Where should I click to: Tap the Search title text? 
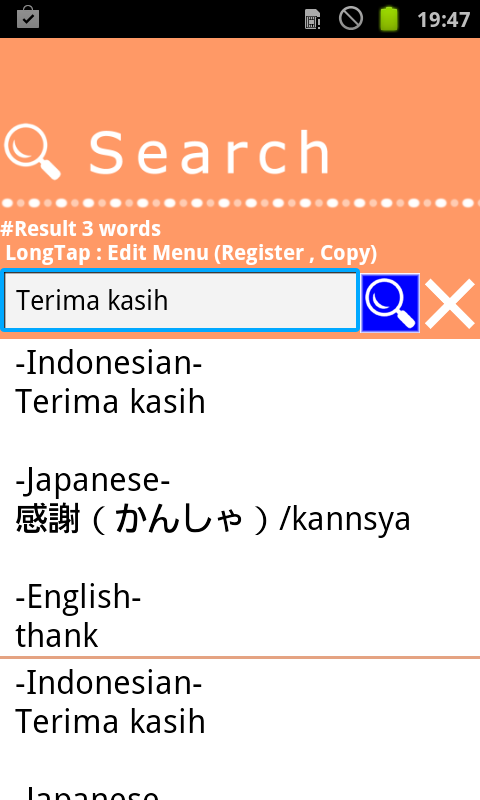point(210,153)
